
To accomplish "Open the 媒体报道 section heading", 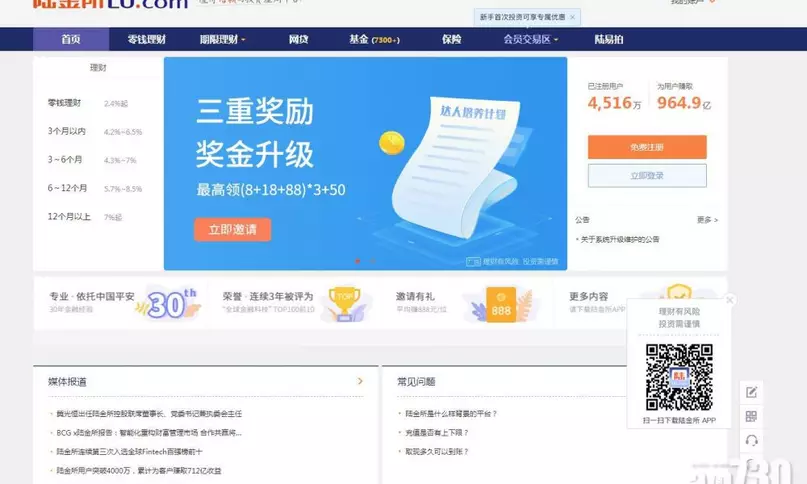I will (x=67, y=382).
